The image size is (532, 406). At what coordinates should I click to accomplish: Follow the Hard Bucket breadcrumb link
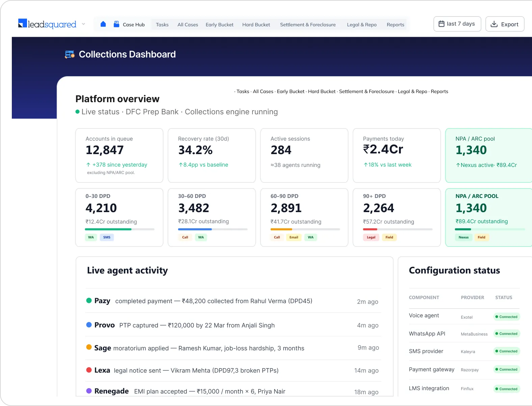(x=322, y=91)
